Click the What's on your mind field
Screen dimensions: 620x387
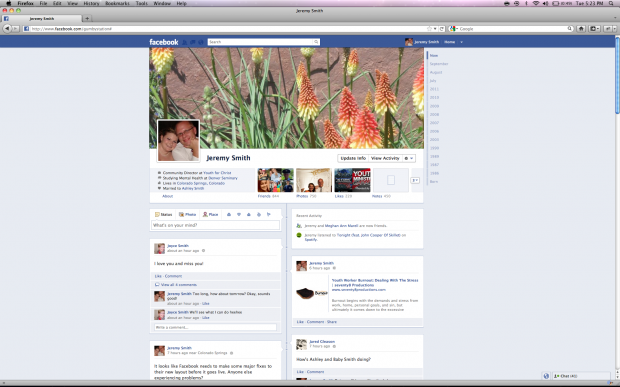click(215, 225)
